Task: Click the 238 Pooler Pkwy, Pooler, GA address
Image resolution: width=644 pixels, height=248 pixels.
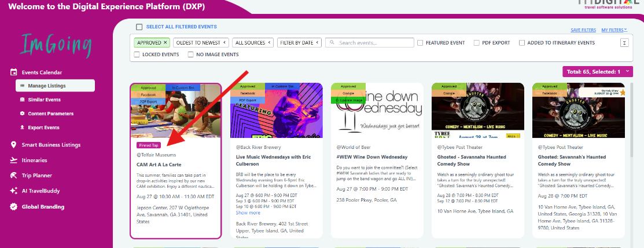Action: coord(367,200)
